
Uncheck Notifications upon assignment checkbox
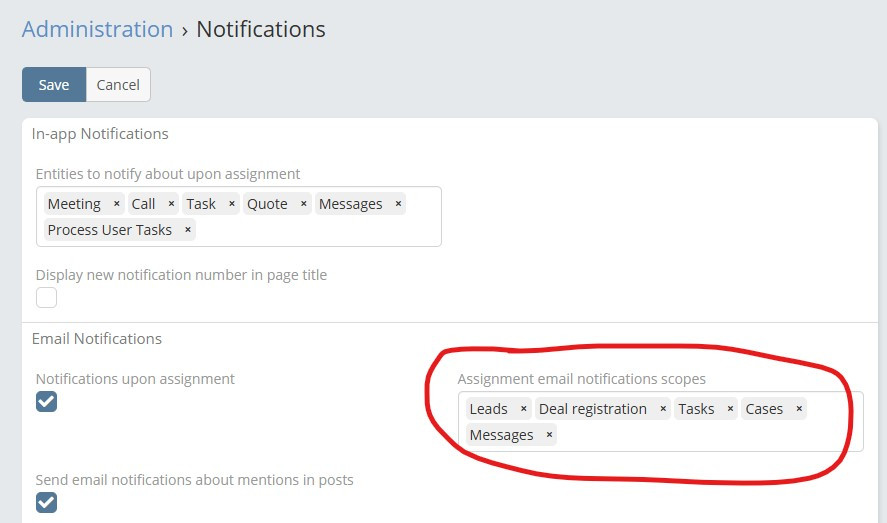pos(46,401)
